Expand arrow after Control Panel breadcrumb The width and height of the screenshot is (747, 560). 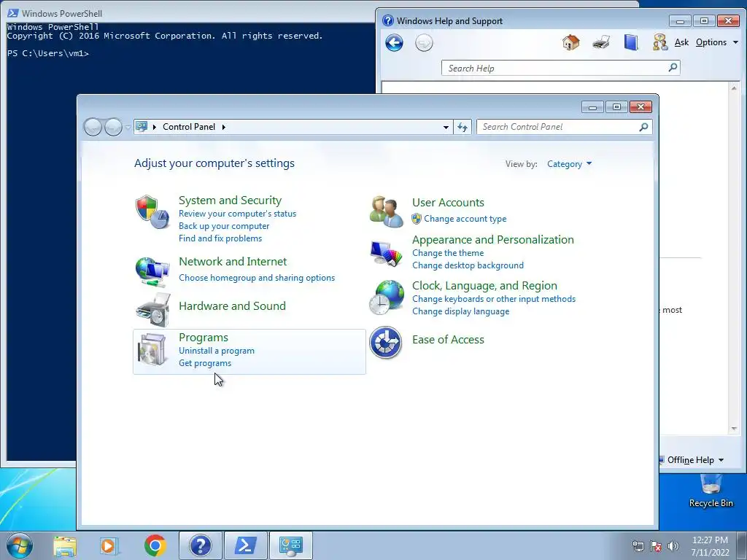point(223,127)
